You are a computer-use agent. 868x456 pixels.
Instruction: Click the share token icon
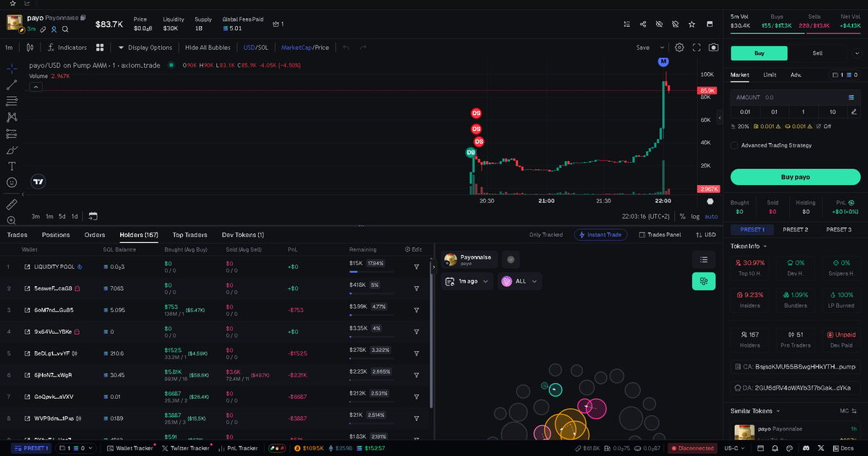(643, 24)
